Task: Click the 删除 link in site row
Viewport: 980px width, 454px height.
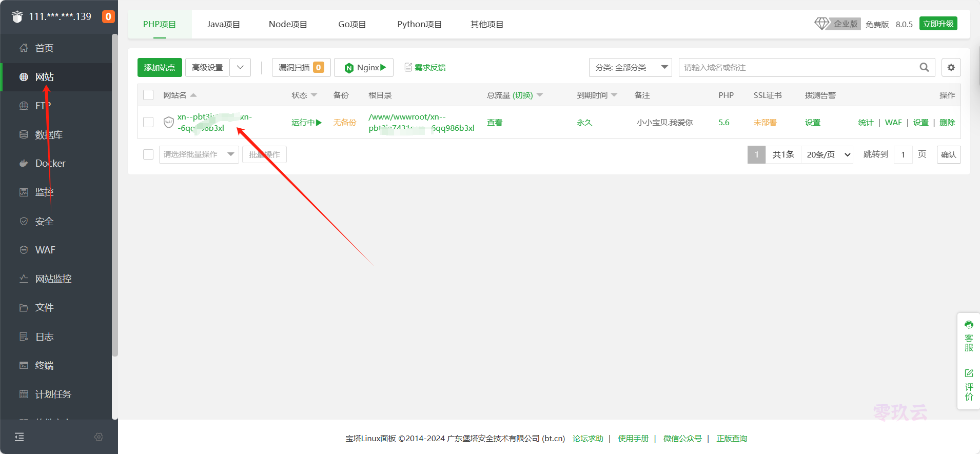Action: (x=947, y=122)
